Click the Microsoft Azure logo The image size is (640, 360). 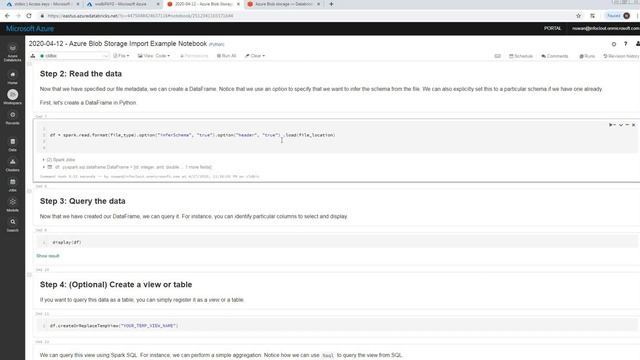[30, 29]
